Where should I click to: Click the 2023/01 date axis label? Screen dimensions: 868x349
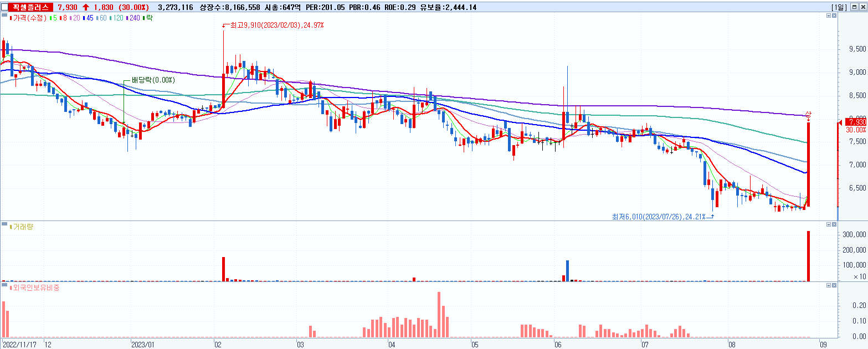click(x=142, y=344)
